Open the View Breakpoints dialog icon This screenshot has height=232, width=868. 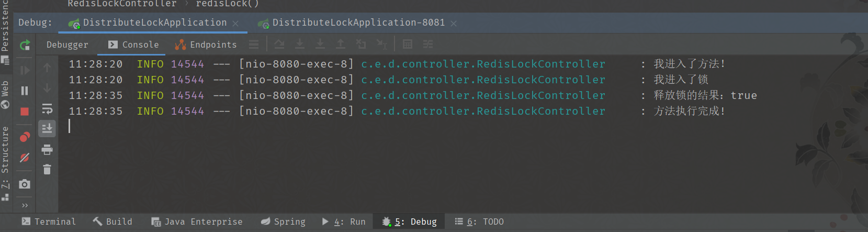pyautogui.click(x=25, y=137)
